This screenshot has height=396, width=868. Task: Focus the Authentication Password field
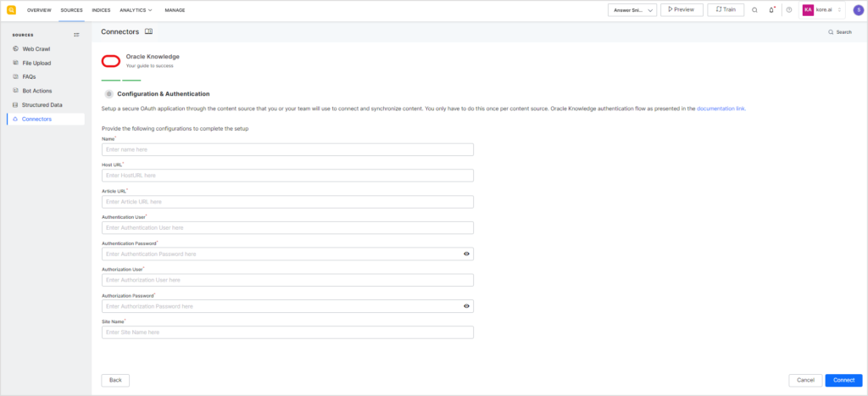pyautogui.click(x=287, y=254)
